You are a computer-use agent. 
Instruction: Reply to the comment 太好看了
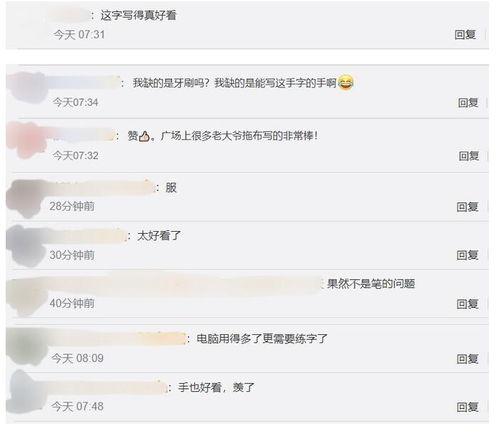[467, 255]
